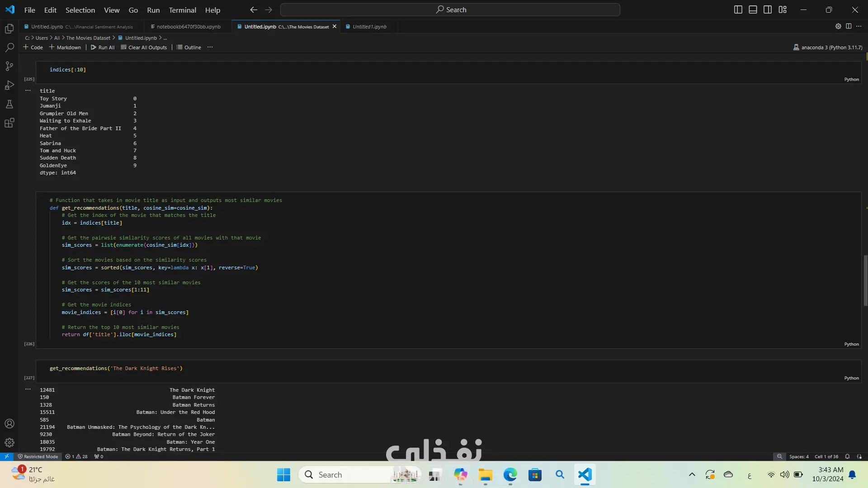Screen dimensions: 868x488
Task: Toggle the Secondary Side Bar layout button
Action: [x=768, y=9]
